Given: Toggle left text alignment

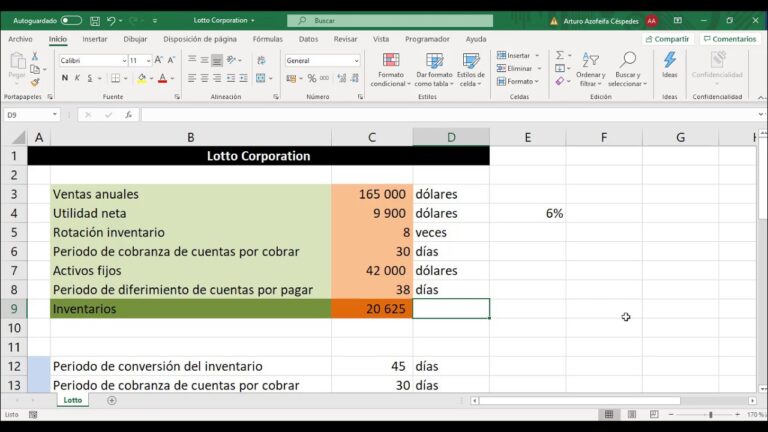Looking at the screenshot, I should (x=192, y=78).
